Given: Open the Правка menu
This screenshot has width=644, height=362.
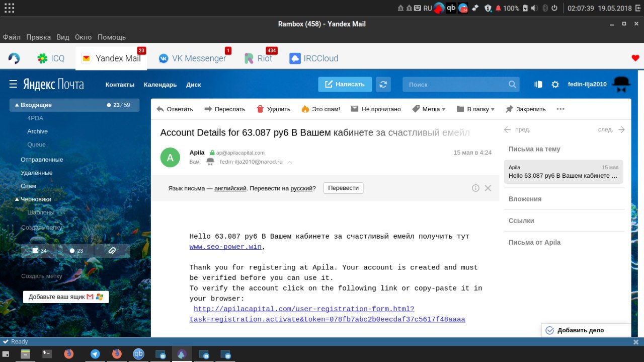Looking at the screenshot, I should (39, 37).
